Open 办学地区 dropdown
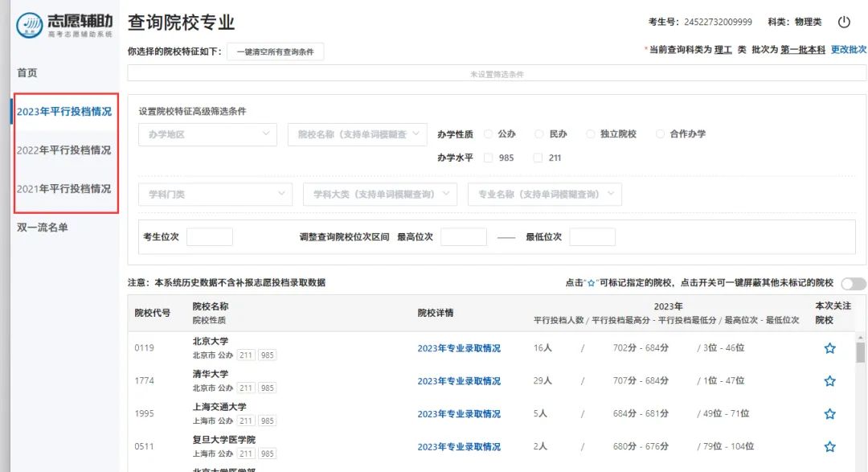Screen dimensions: 868x472 pos(207,134)
